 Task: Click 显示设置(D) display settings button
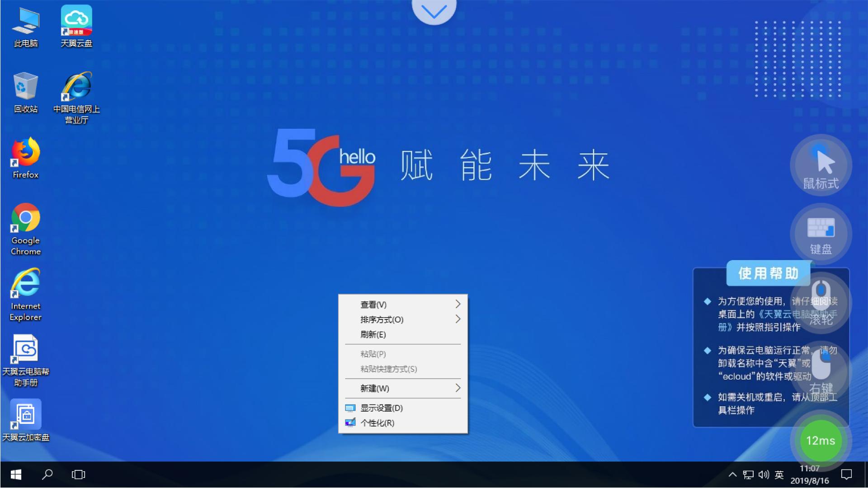[381, 408]
